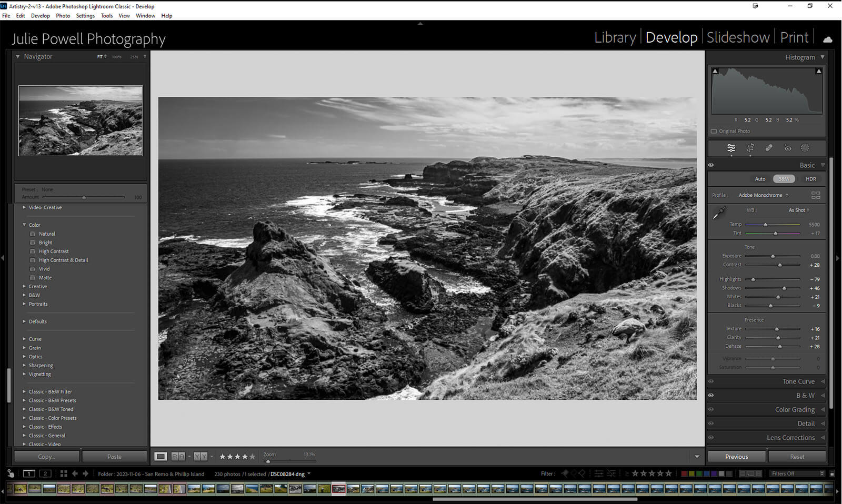Image resolution: width=842 pixels, height=504 pixels.
Task: Open the Masking tool
Action: (x=805, y=148)
